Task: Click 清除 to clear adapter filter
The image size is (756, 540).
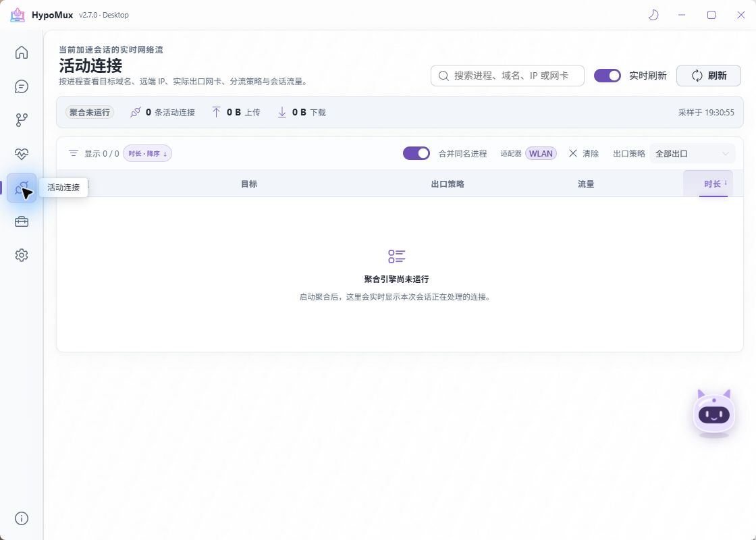Action: pos(583,153)
